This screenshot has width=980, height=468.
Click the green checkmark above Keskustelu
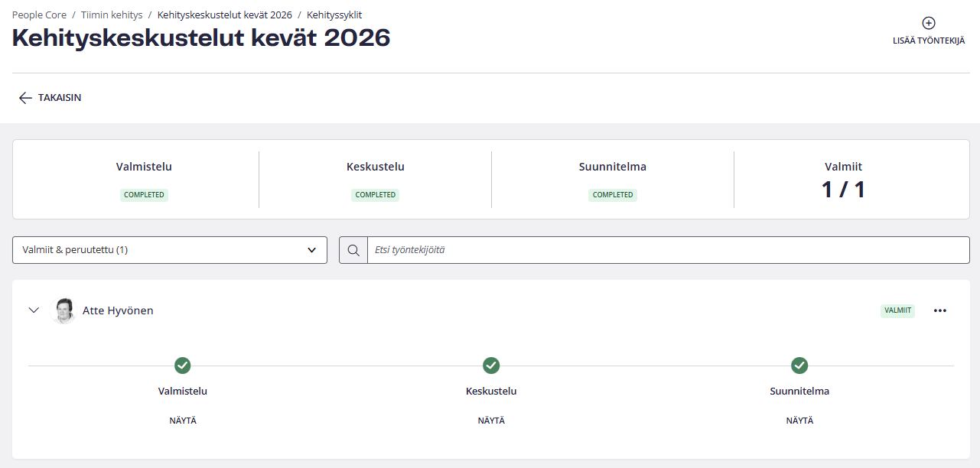click(x=491, y=366)
